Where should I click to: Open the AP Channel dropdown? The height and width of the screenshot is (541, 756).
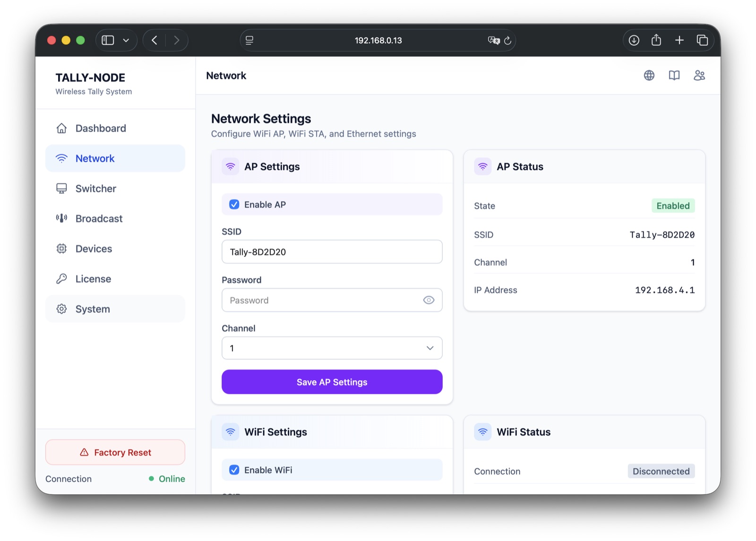tap(332, 348)
